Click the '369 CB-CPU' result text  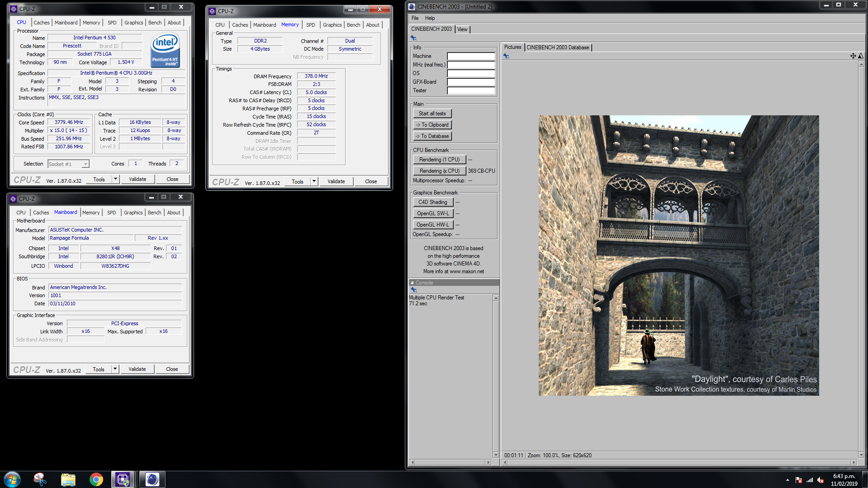[482, 171]
